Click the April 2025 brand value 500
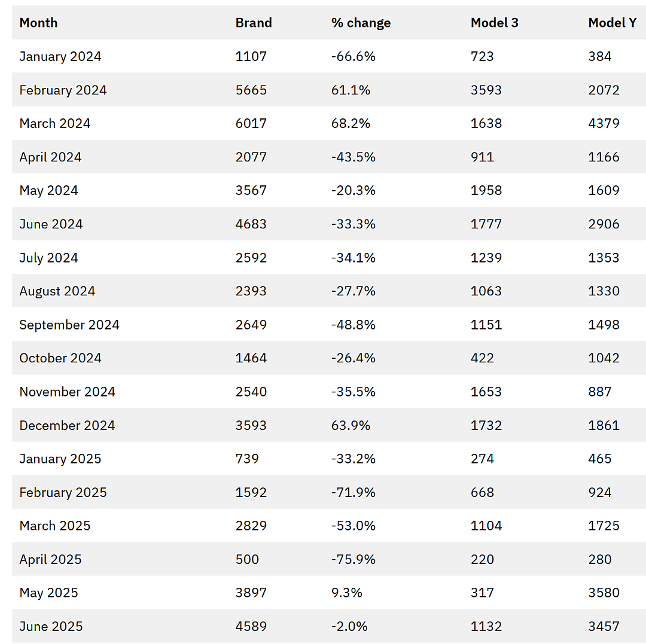 pyautogui.click(x=247, y=559)
